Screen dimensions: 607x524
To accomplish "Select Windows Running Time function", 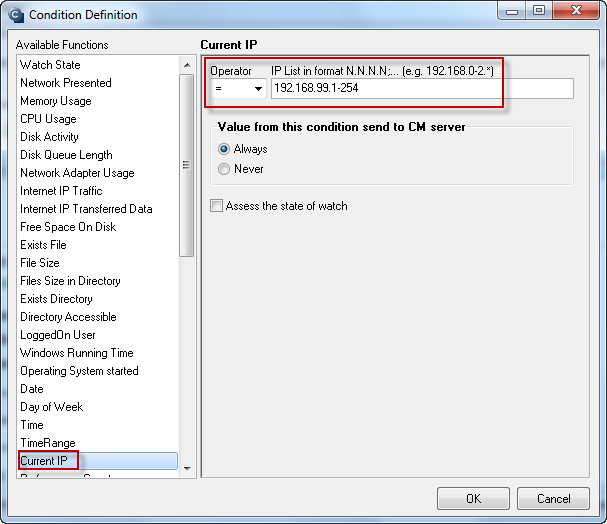I will [98, 353].
